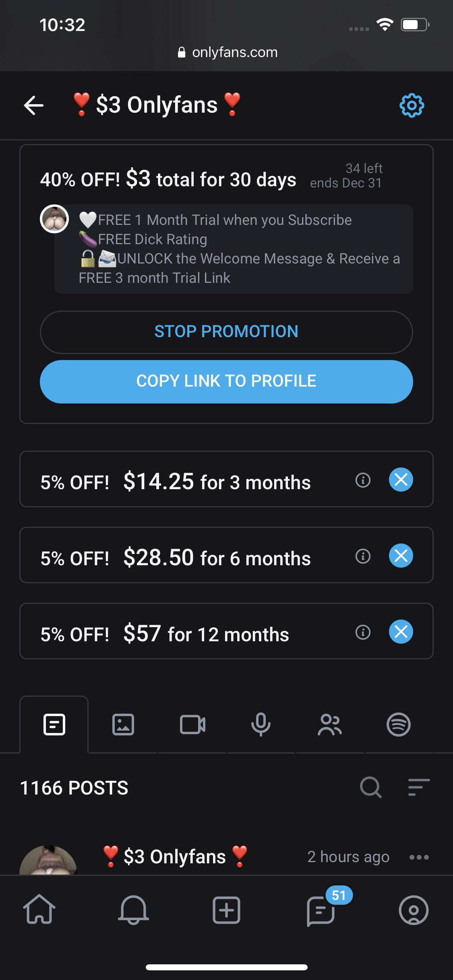Screen dimensions: 453x980
Task: Go back with the arrow button
Action: pos(33,105)
